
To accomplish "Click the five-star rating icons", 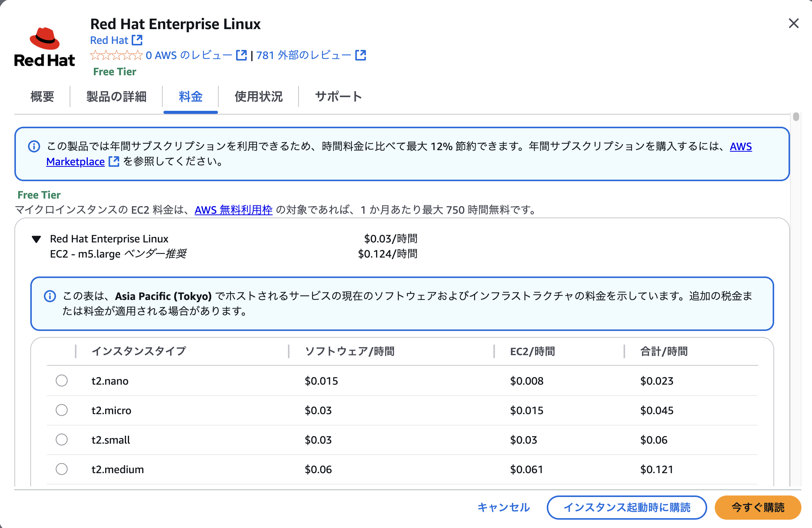I will (x=117, y=55).
